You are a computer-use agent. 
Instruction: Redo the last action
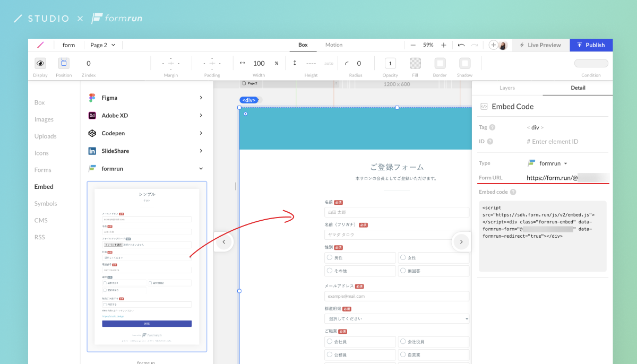coord(475,45)
